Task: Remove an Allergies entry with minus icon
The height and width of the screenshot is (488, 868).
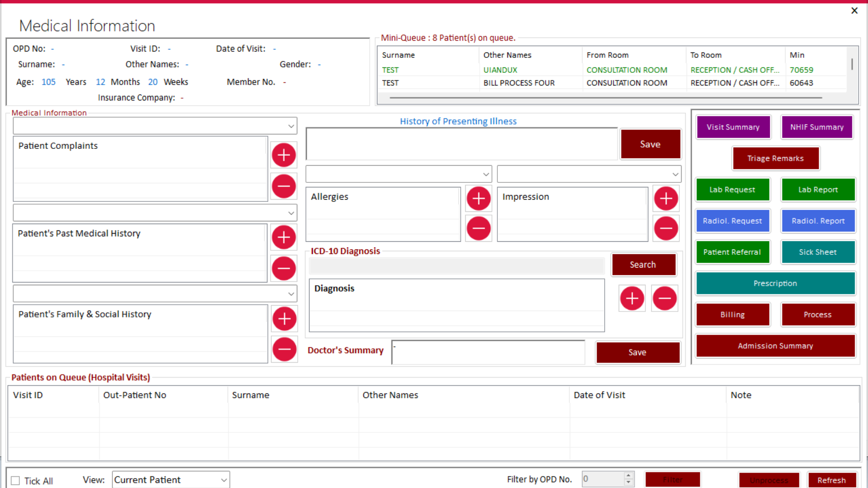Action: click(478, 228)
